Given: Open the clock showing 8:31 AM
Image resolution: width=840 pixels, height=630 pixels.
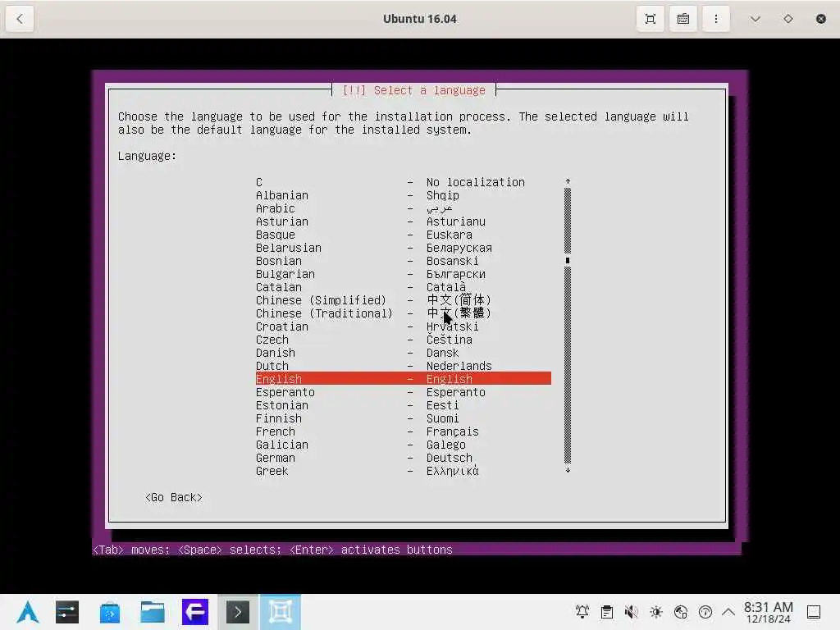Looking at the screenshot, I should pos(768,612).
